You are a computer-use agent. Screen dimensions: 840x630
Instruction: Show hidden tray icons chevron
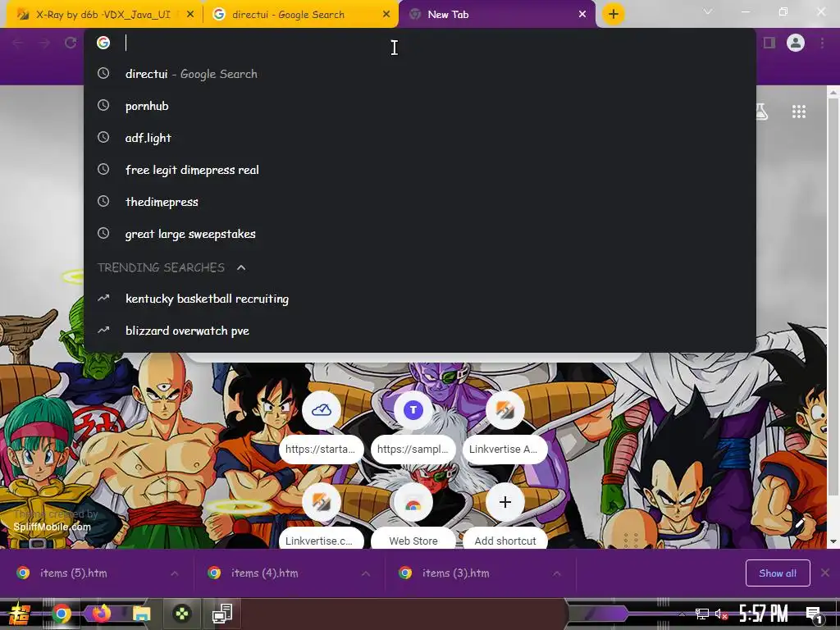click(x=682, y=614)
